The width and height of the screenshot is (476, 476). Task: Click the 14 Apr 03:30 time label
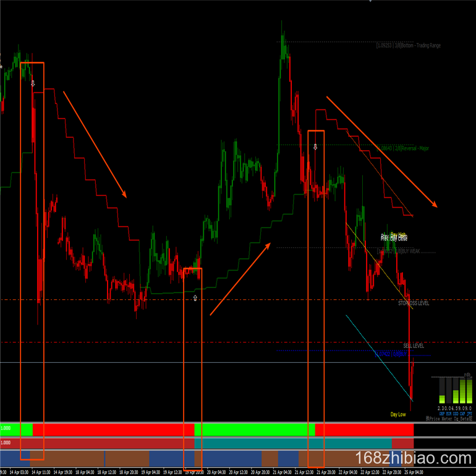19,472
